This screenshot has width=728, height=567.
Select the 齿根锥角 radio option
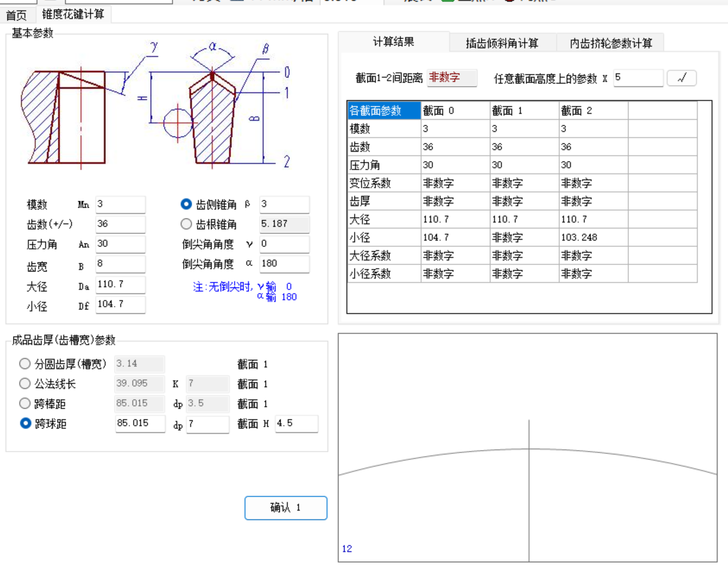tap(186, 224)
